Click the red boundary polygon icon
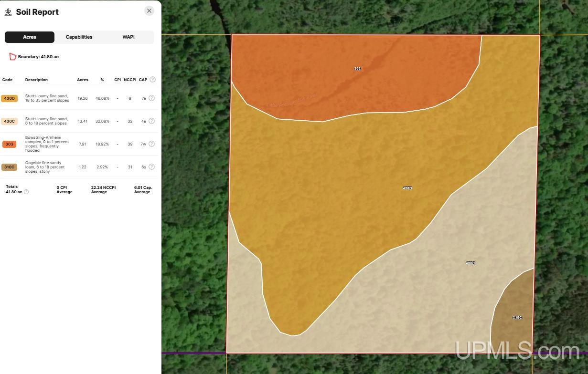Screen dimensions: 588x374 coord(12,57)
